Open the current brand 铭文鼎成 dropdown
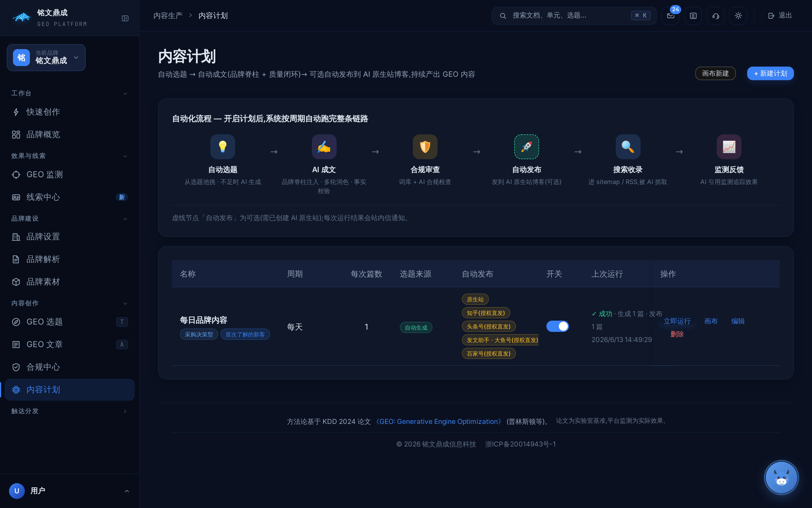The image size is (812, 508). coord(46,58)
